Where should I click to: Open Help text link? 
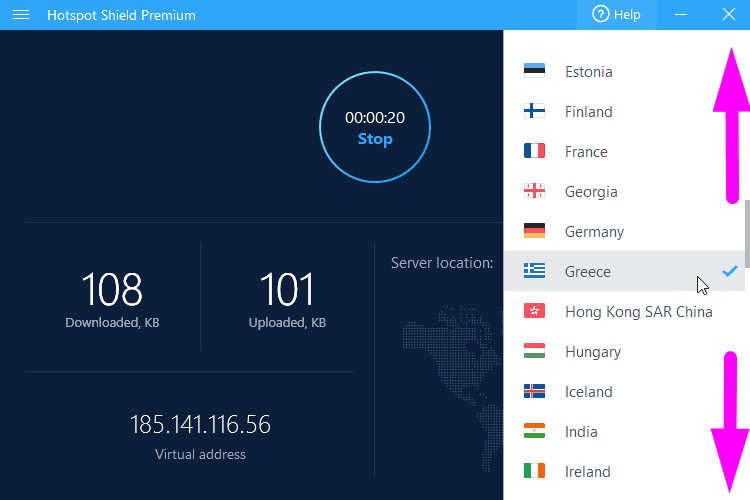tap(627, 15)
